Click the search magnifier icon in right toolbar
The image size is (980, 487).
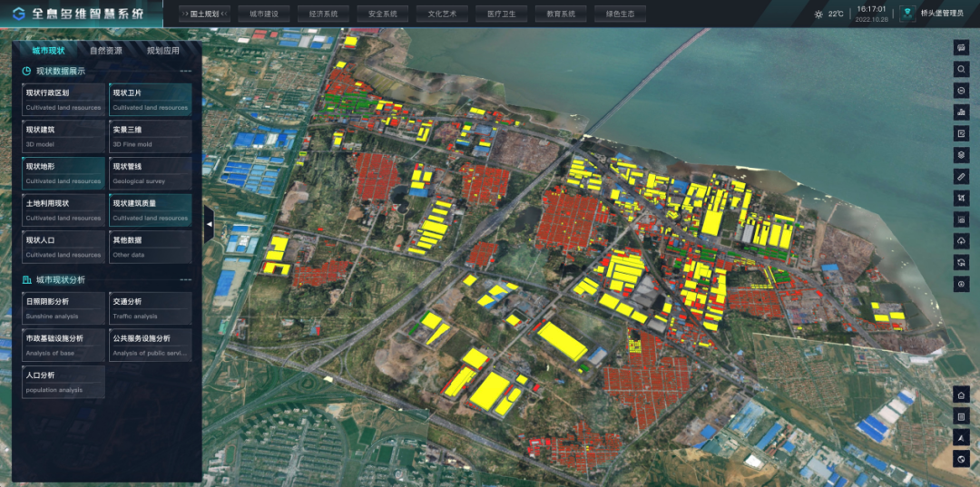click(961, 69)
